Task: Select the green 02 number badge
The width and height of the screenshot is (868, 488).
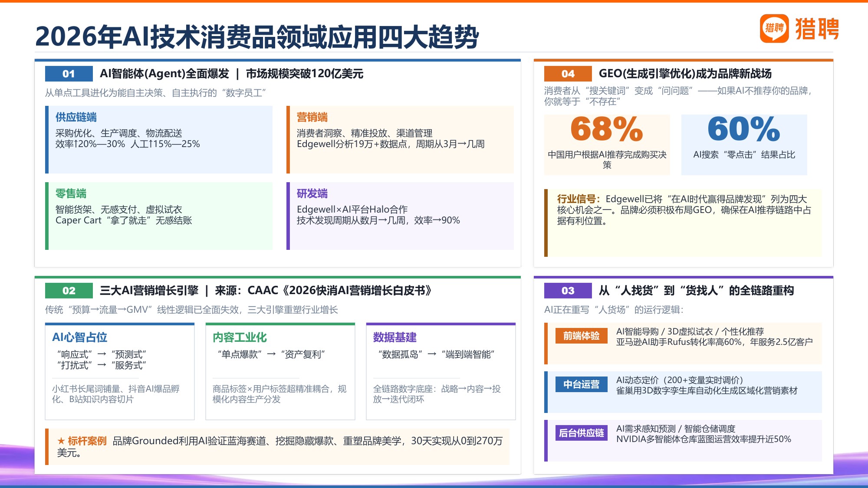Action: coord(69,291)
